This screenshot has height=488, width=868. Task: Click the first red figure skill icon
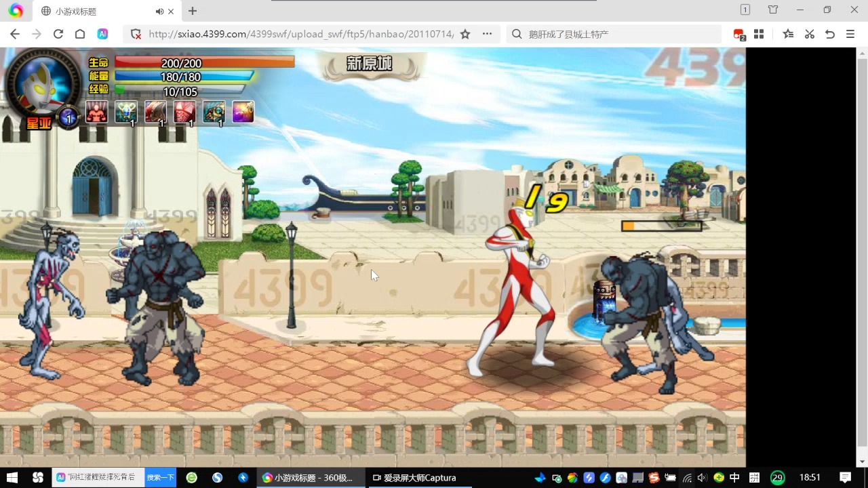click(97, 112)
